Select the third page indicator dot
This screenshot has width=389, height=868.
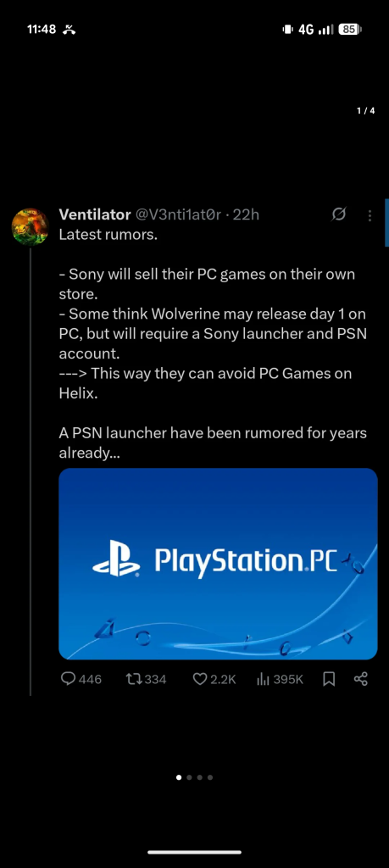point(200,777)
